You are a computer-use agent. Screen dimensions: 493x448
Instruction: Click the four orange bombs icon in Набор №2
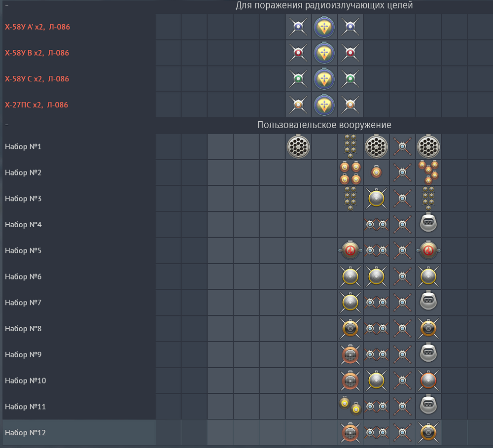pyautogui.click(x=350, y=172)
